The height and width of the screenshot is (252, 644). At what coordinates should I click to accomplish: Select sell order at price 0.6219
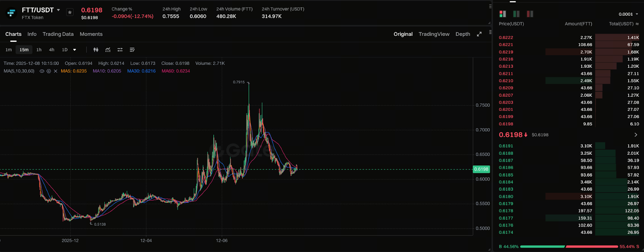pos(569,52)
